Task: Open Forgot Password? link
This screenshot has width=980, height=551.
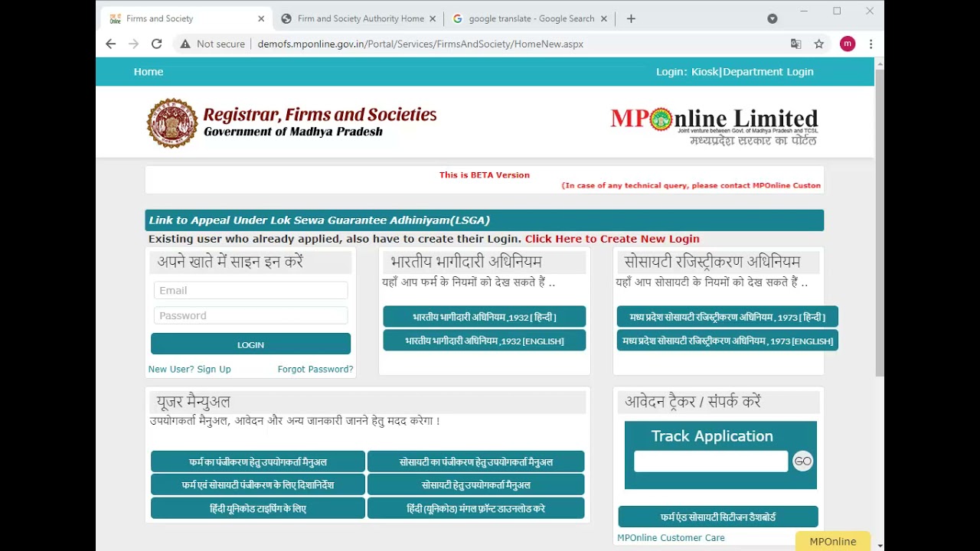Action: tap(315, 369)
